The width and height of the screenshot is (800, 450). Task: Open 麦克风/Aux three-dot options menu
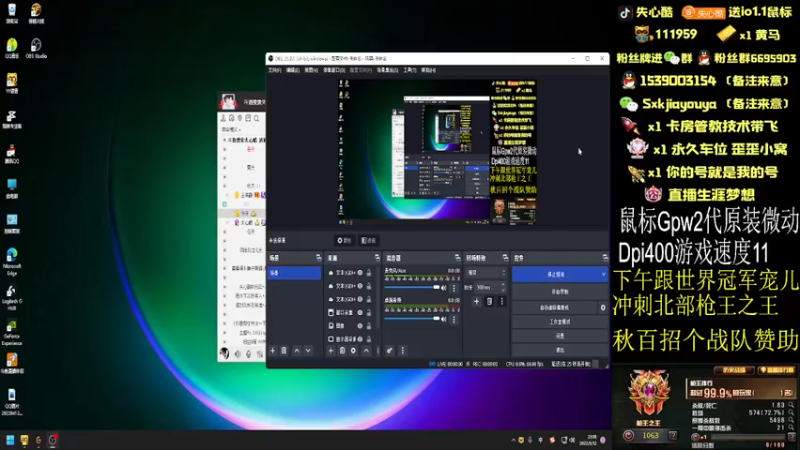454,288
